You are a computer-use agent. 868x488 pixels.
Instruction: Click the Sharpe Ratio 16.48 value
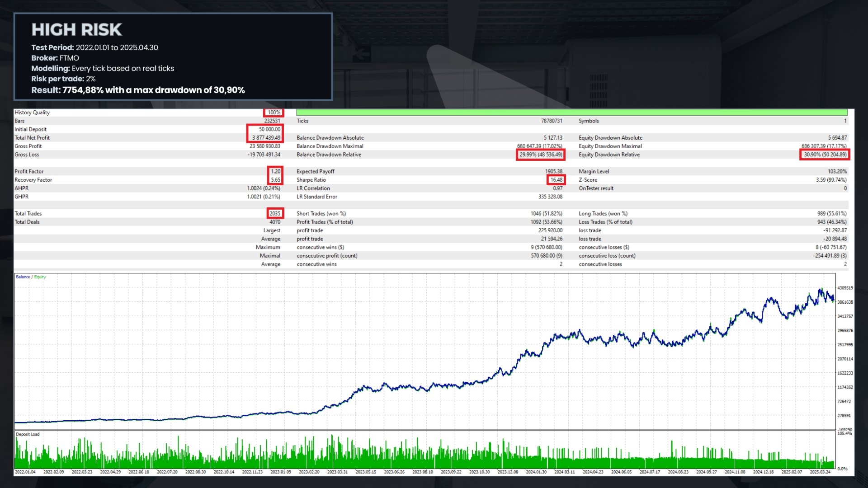click(x=556, y=180)
